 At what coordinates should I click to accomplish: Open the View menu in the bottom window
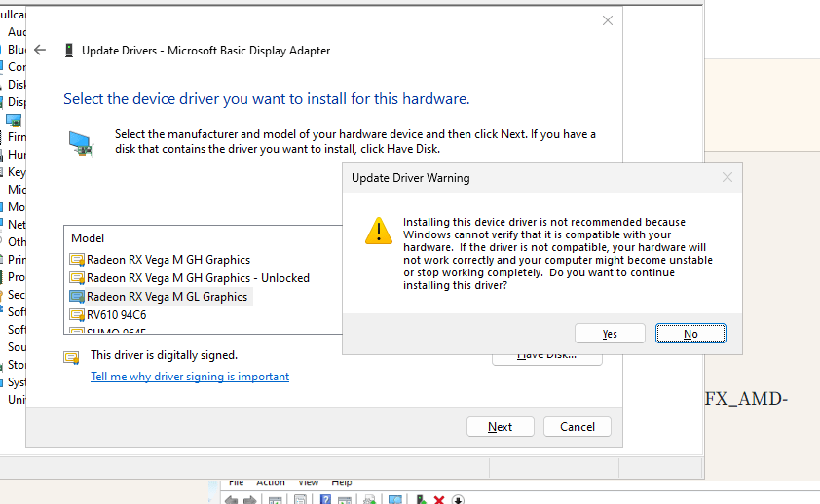click(308, 482)
